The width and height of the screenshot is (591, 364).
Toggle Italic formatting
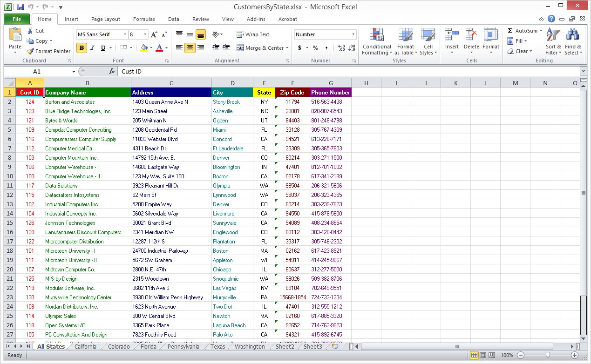(92, 48)
